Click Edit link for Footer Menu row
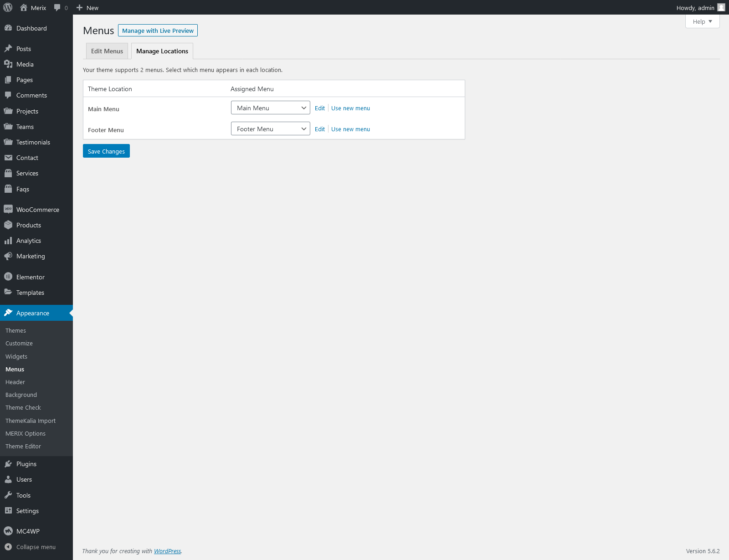 point(320,129)
